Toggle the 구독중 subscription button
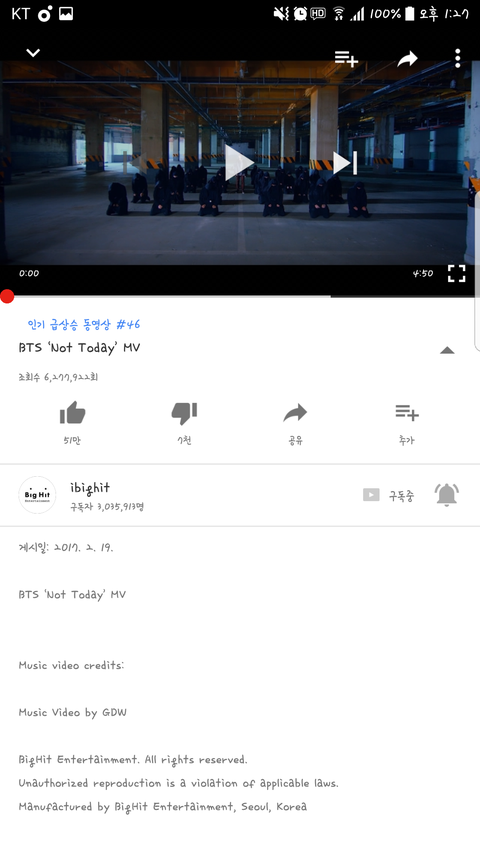Screen dimensions: 480x853 [x=389, y=495]
